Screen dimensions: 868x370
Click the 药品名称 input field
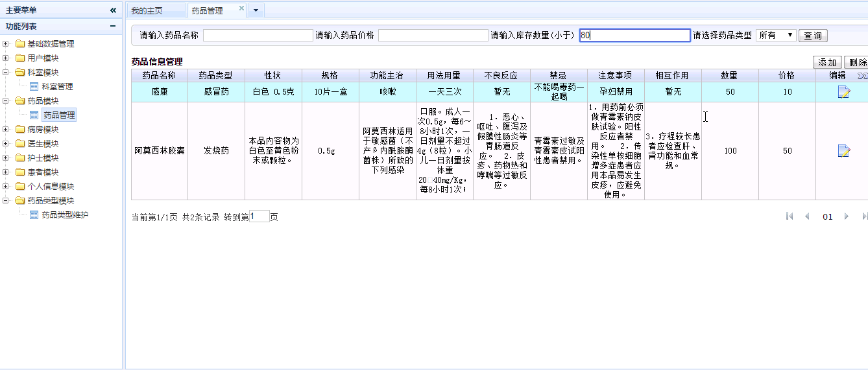pos(258,35)
